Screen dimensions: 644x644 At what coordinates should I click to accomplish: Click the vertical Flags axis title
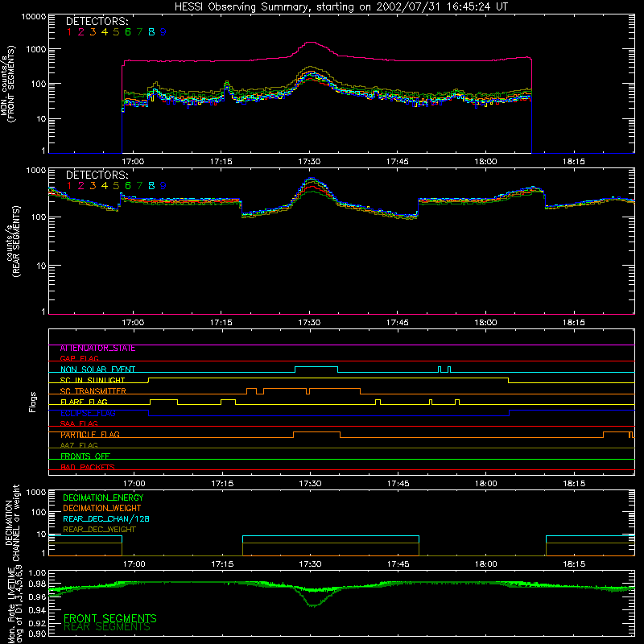(33, 402)
